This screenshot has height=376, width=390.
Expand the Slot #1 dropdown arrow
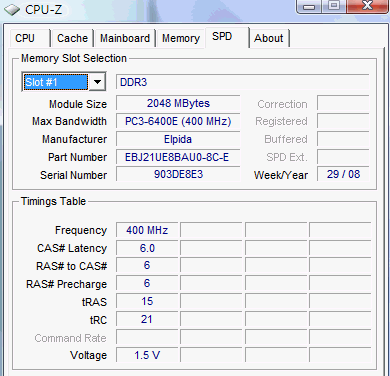click(97, 82)
